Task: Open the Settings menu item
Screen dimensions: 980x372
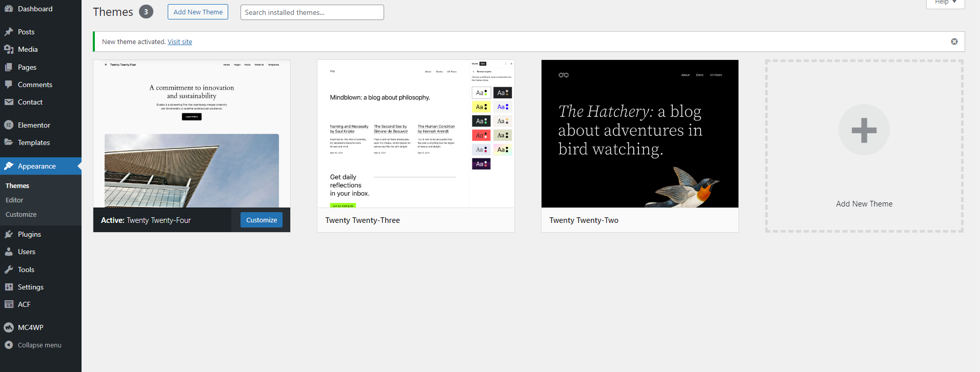Action: 30,287
